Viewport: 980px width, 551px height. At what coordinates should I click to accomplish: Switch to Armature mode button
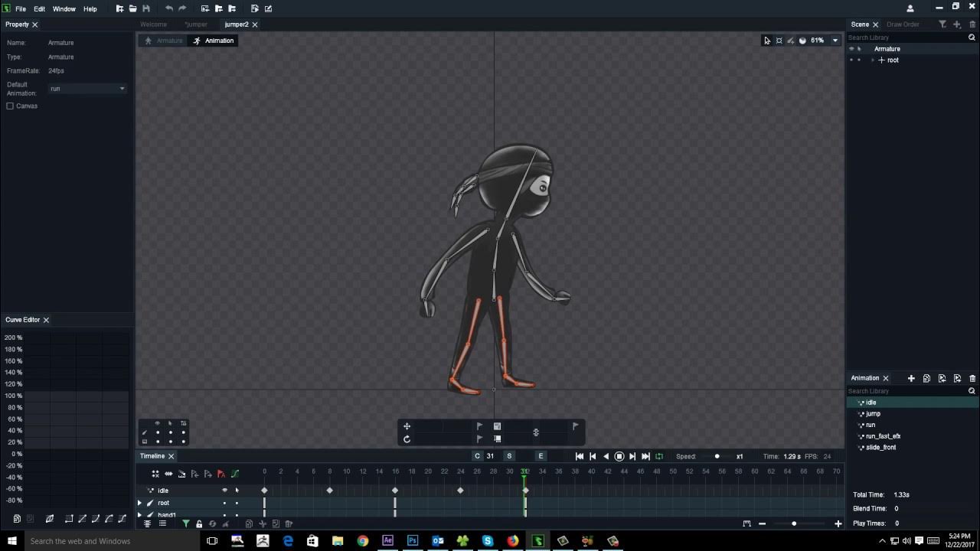point(164,41)
